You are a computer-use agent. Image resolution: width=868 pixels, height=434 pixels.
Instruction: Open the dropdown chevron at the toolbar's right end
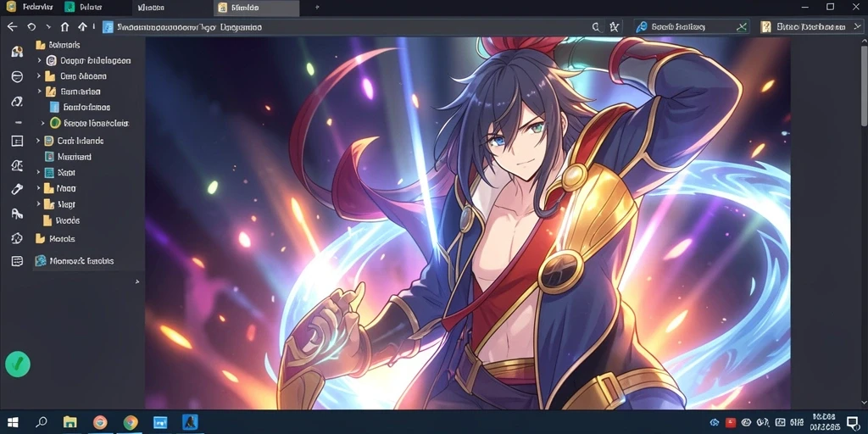856,26
